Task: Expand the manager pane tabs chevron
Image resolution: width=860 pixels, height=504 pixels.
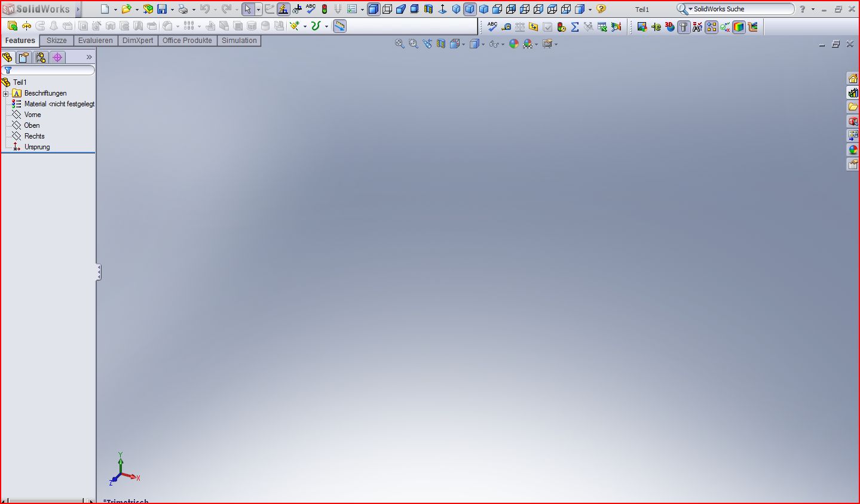Action: (x=89, y=57)
